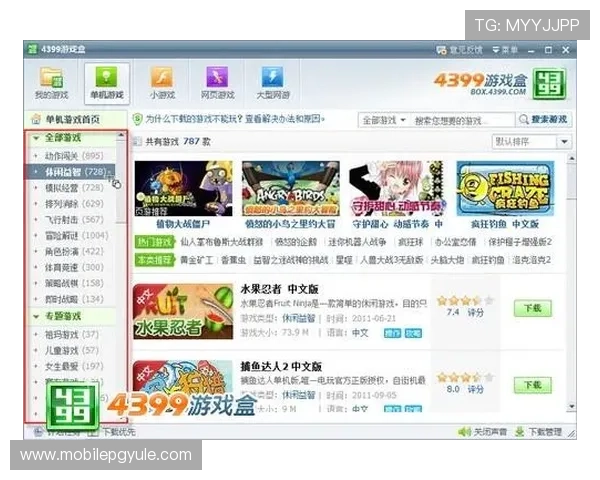
Task: Focus the game search input field
Action: pos(462,121)
